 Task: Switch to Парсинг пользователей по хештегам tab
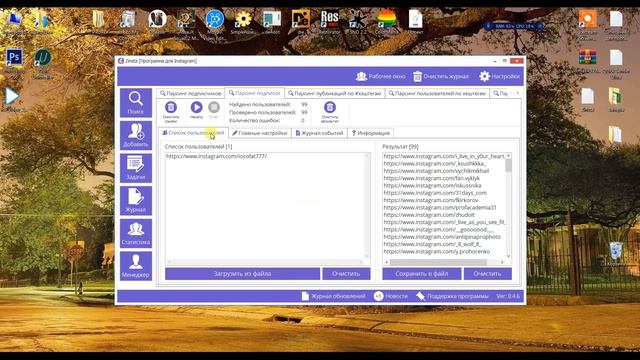(438, 93)
